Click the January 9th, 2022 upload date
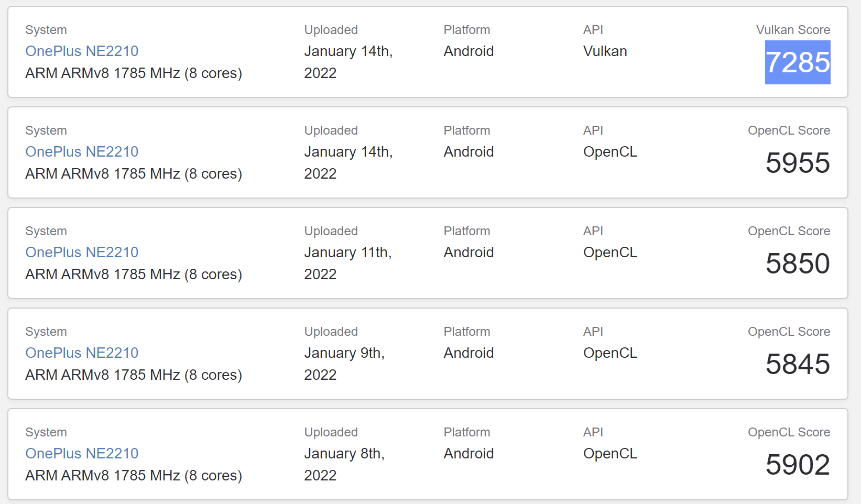The width and height of the screenshot is (861, 504). (344, 364)
